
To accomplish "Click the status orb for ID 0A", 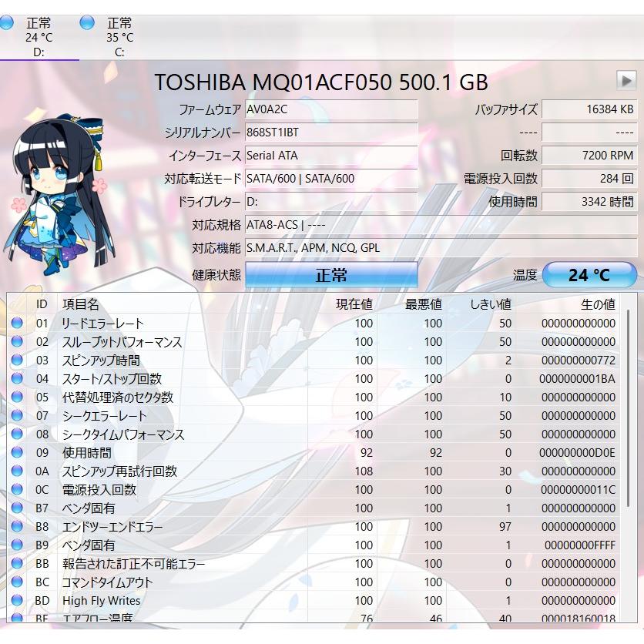I will coord(17,471).
